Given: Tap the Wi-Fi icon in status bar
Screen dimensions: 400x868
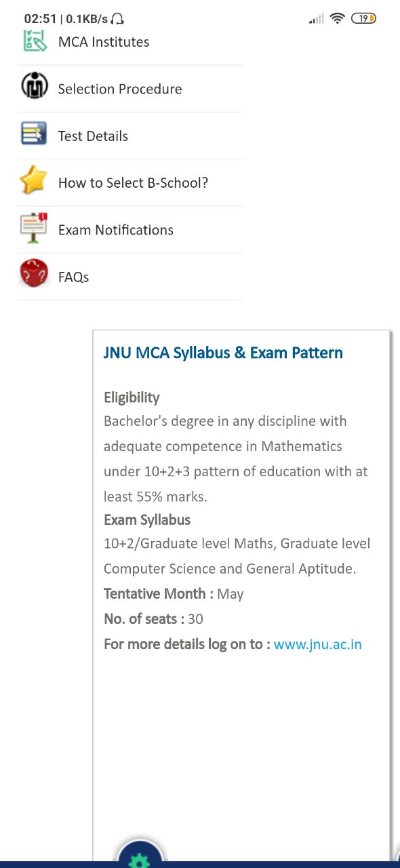Looking at the screenshot, I should [337, 19].
